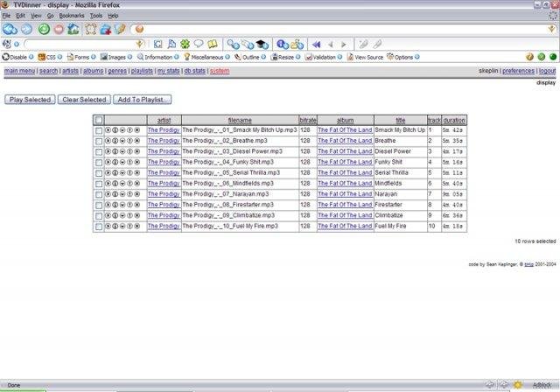Open the Images dropdown in developer toolbar
The image size is (560, 392).
click(116, 57)
